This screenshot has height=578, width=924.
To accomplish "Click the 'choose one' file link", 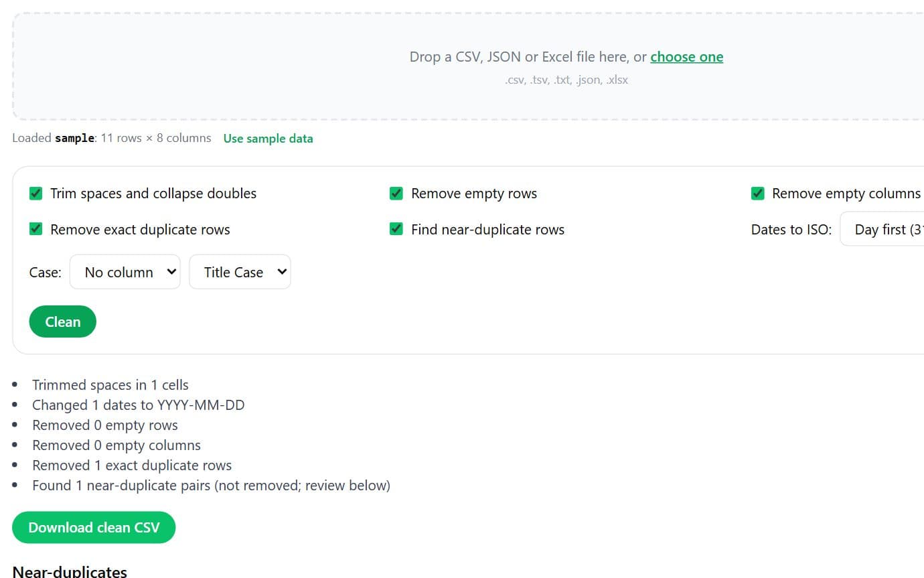I will (687, 57).
